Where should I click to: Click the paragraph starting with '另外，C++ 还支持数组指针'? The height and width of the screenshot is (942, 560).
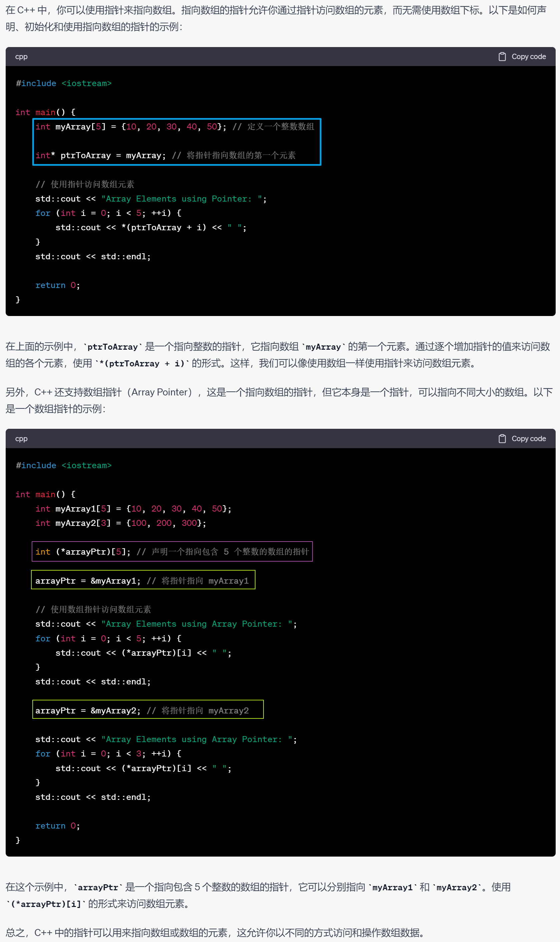pyautogui.click(x=279, y=400)
